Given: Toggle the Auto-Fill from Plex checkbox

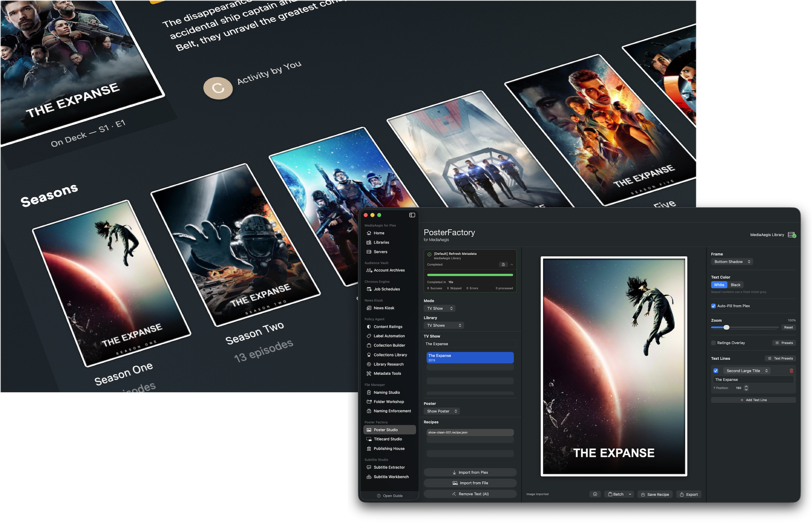Looking at the screenshot, I should 713,306.
